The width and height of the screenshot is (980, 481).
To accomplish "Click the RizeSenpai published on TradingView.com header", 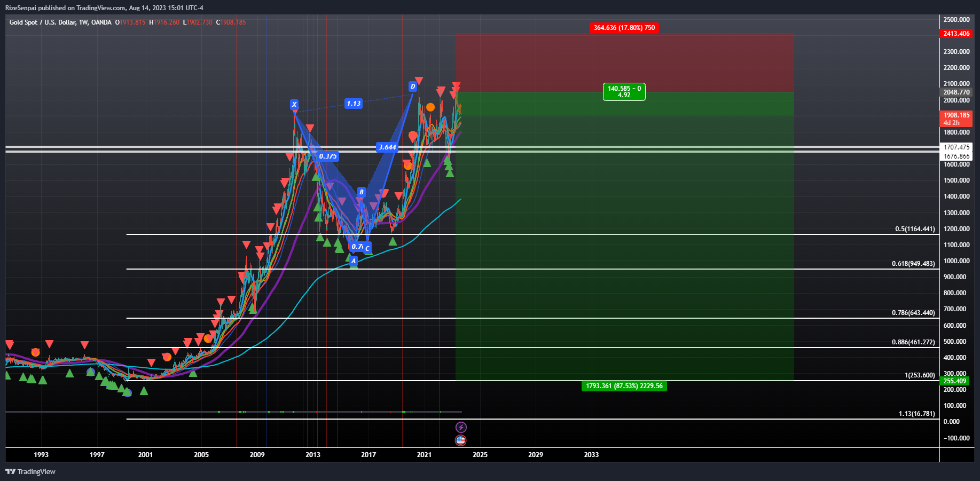I will [x=104, y=8].
